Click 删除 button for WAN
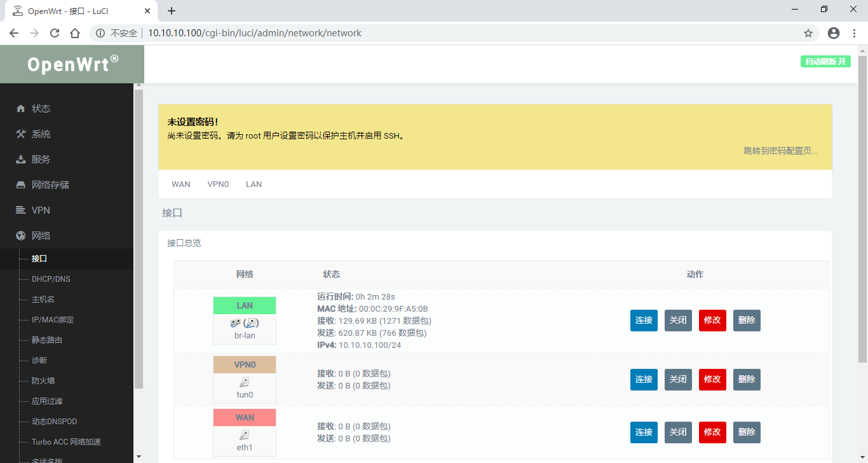Viewport: 868px width, 463px height. 747,432
